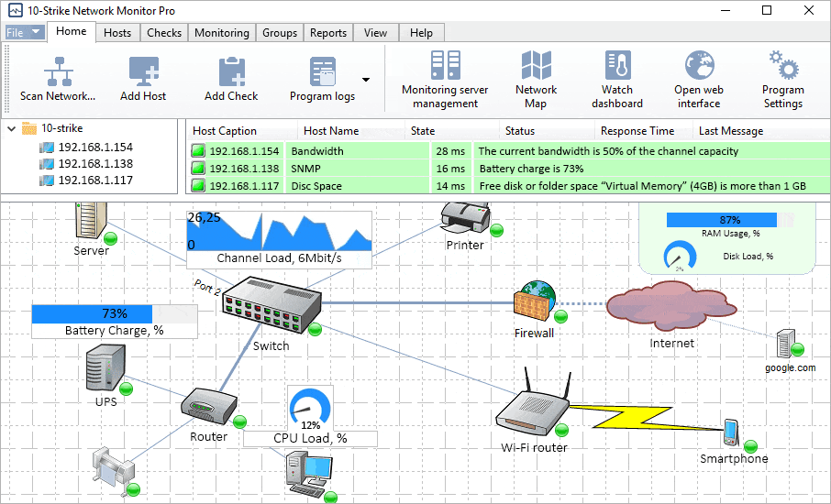Click the Battery Charge 73% progress bar

115,314
